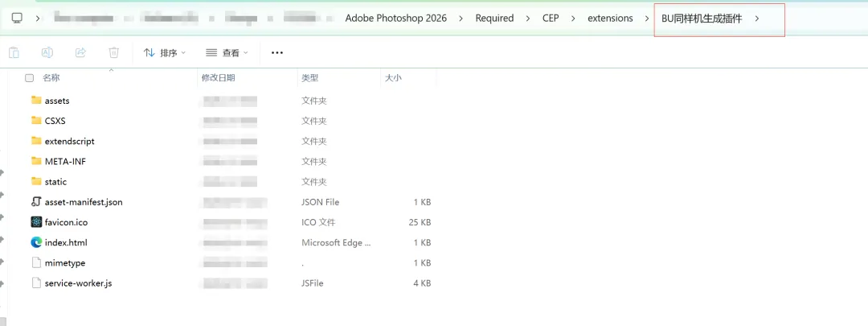Sort by the 修改日期 column header
Screen dimensions: 868x326
[218, 78]
